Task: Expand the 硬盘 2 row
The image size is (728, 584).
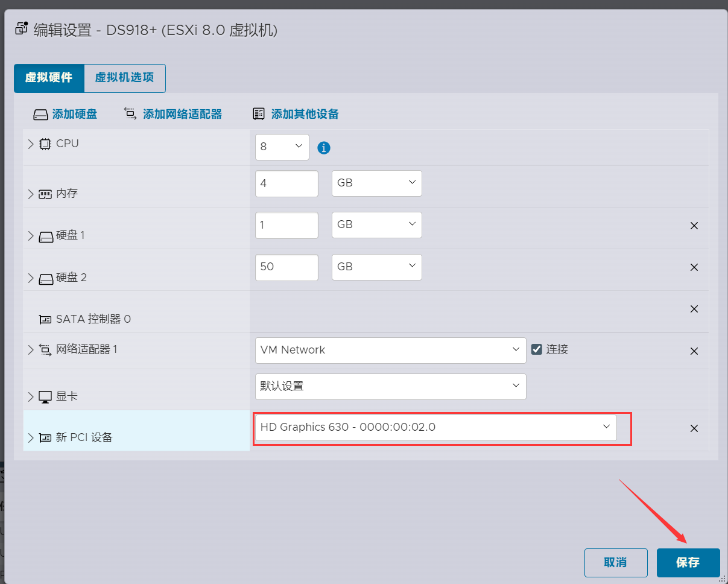Action: [31, 278]
